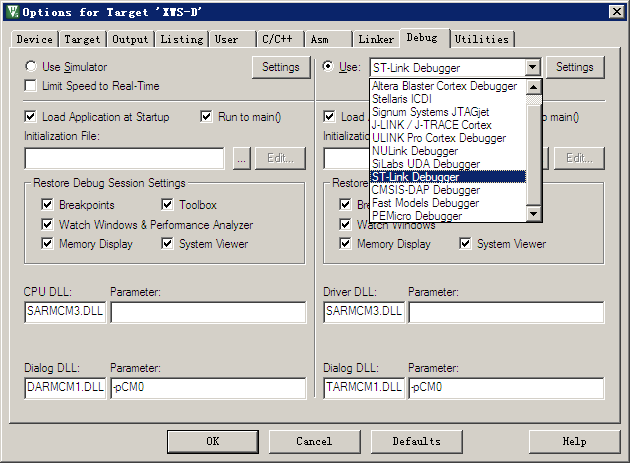Click CPU DLL field SARMCM3.DLL
This screenshot has width=630, height=463.
click(65, 312)
